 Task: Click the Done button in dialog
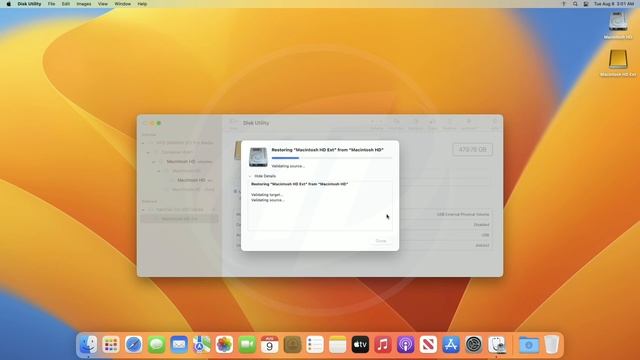[x=381, y=241]
